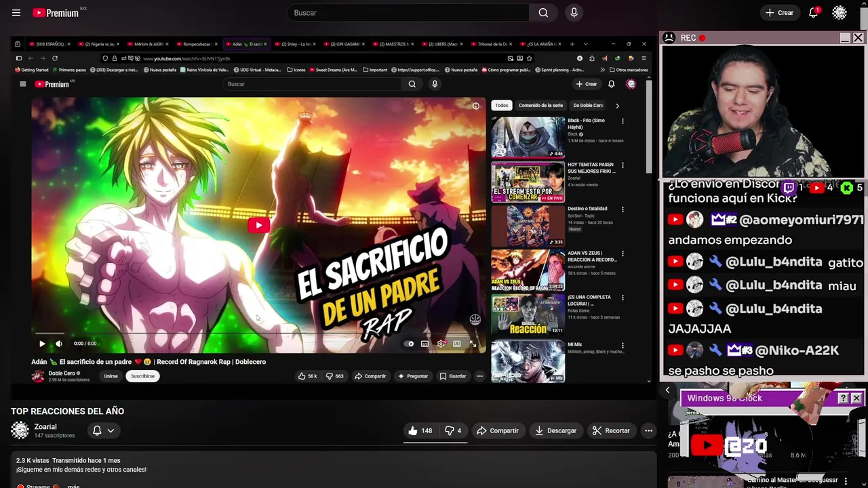Seek on the inner player progress bar

[258, 333]
